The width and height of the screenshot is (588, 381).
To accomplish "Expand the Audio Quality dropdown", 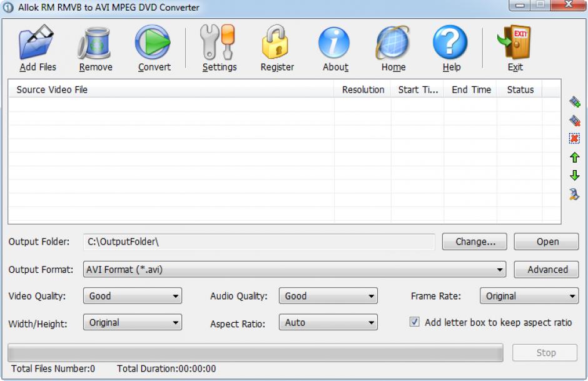I will coord(328,296).
